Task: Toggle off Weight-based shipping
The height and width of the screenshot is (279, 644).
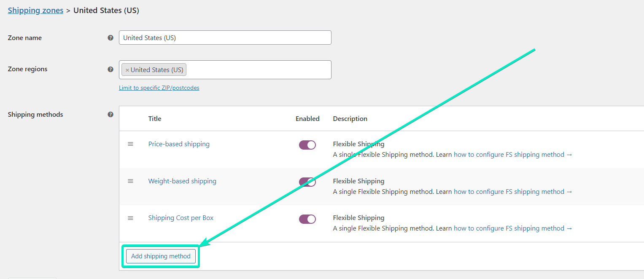Action: (307, 182)
